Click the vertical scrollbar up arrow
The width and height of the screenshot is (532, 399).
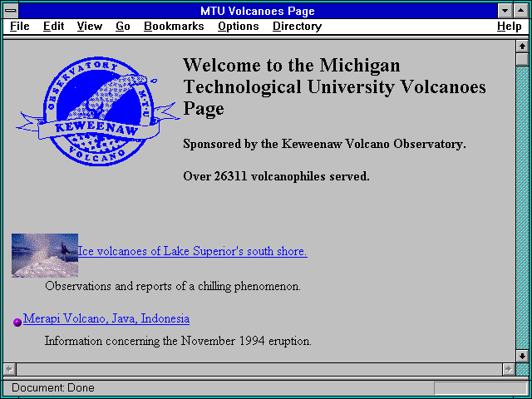point(522,47)
